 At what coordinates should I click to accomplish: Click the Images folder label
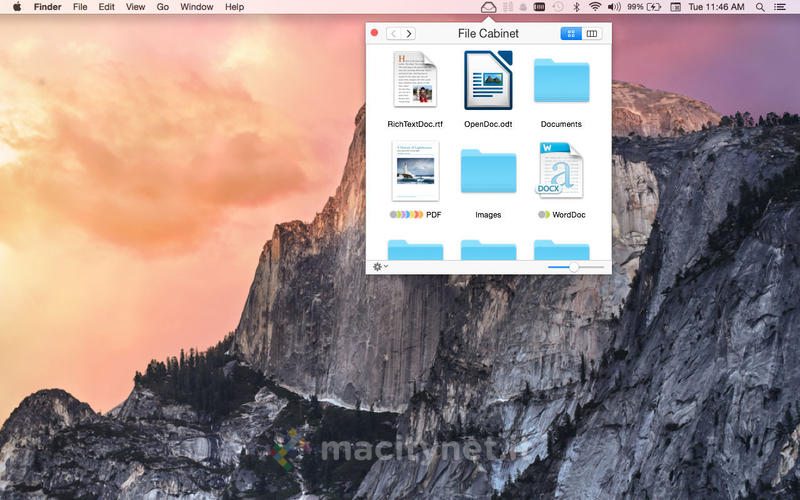[x=488, y=215]
